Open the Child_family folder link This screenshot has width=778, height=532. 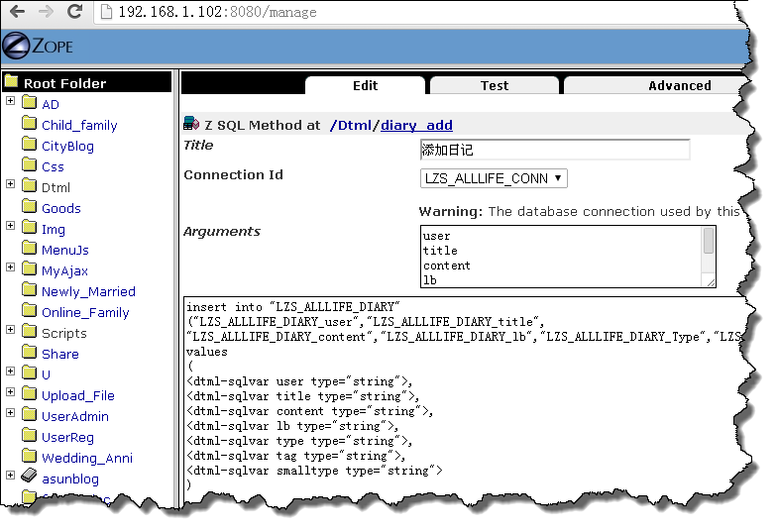pyautogui.click(x=79, y=125)
